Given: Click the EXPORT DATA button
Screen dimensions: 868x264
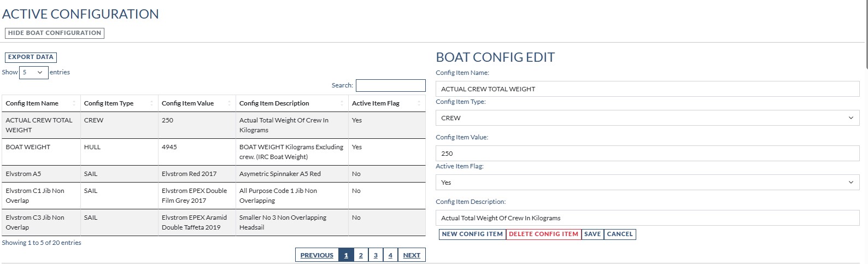Looking at the screenshot, I should point(31,57).
